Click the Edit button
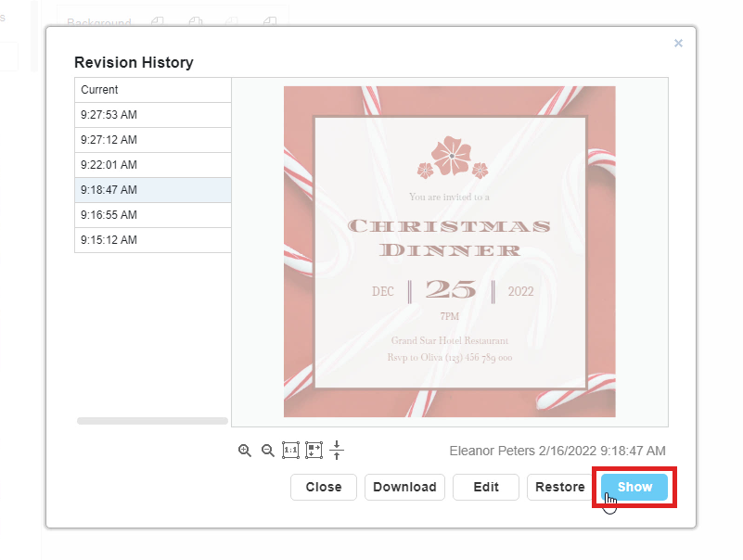 [x=486, y=487]
